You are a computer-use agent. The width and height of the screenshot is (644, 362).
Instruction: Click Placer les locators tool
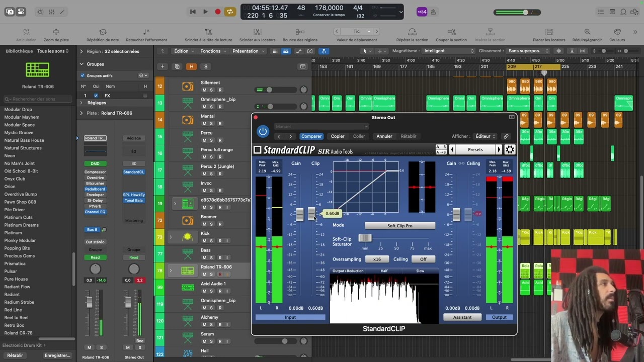549,35
